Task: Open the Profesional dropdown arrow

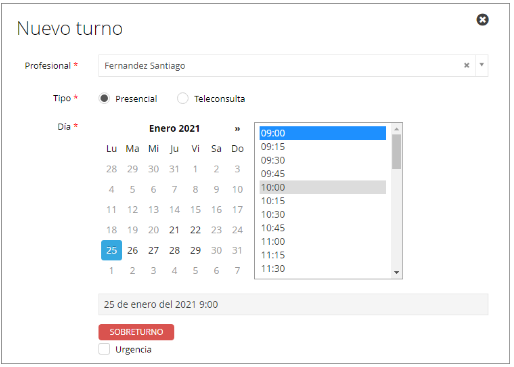Action: [x=481, y=65]
